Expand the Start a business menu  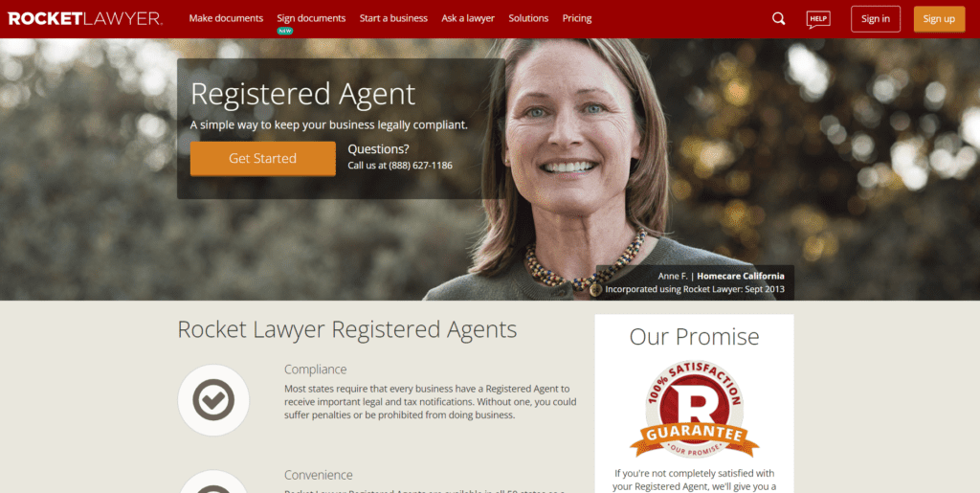393,19
